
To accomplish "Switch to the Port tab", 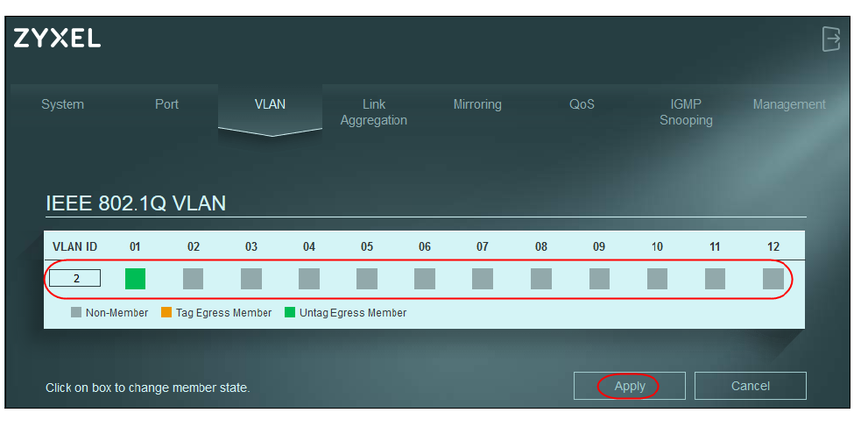I will [166, 104].
